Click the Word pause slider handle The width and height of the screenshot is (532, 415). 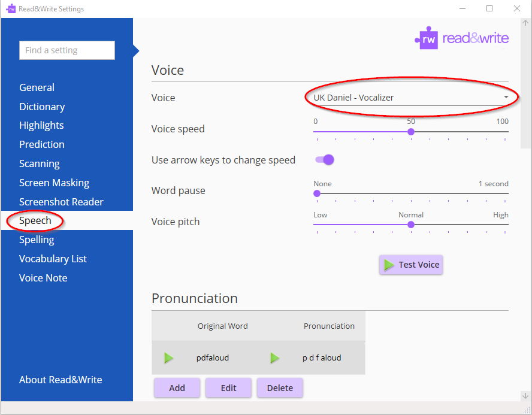click(317, 193)
